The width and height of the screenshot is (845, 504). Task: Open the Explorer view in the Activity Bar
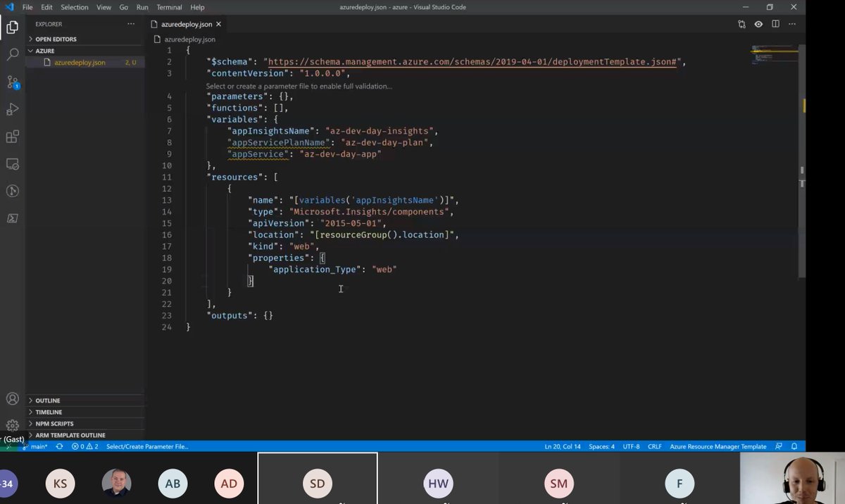(x=11, y=27)
